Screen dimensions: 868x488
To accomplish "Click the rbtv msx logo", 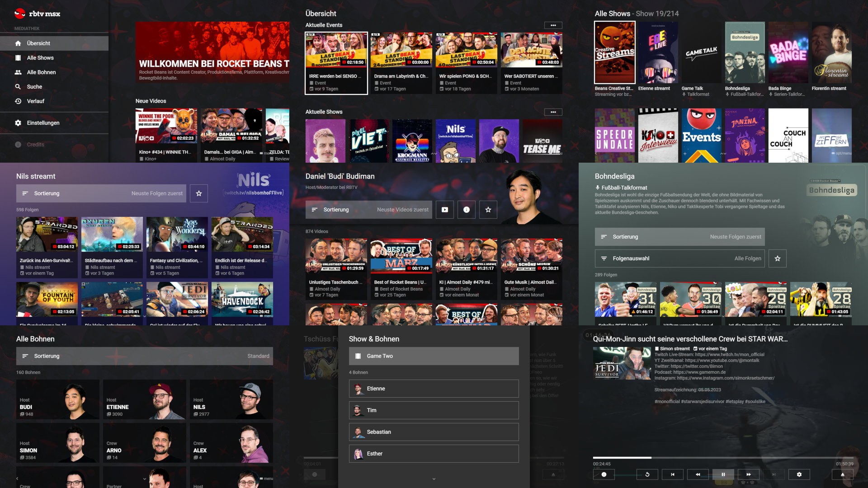I will point(37,14).
